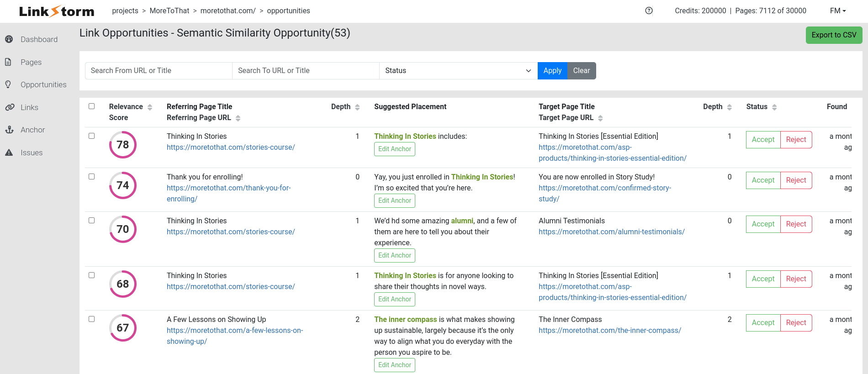The height and width of the screenshot is (374, 868).
Task: Sort by referring page Depth arrows
Action: click(x=357, y=107)
